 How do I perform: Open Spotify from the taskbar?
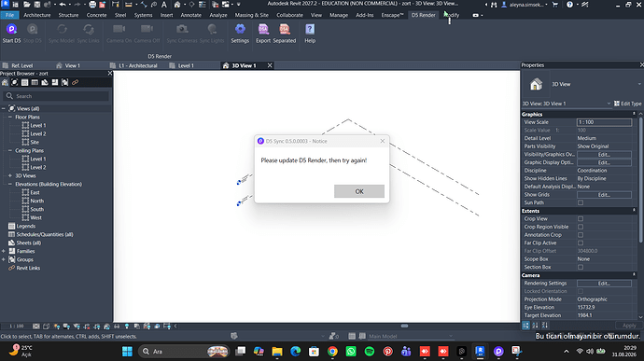click(x=370, y=351)
